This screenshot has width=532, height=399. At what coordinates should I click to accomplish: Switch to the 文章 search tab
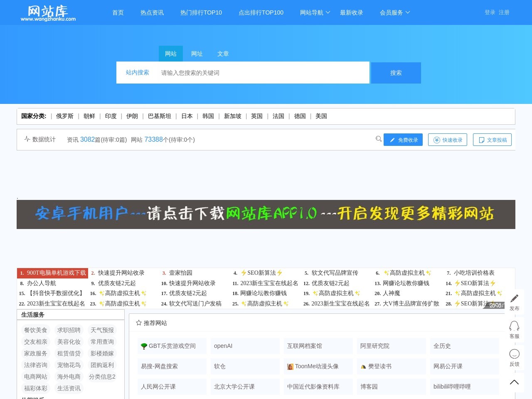pyautogui.click(x=223, y=54)
